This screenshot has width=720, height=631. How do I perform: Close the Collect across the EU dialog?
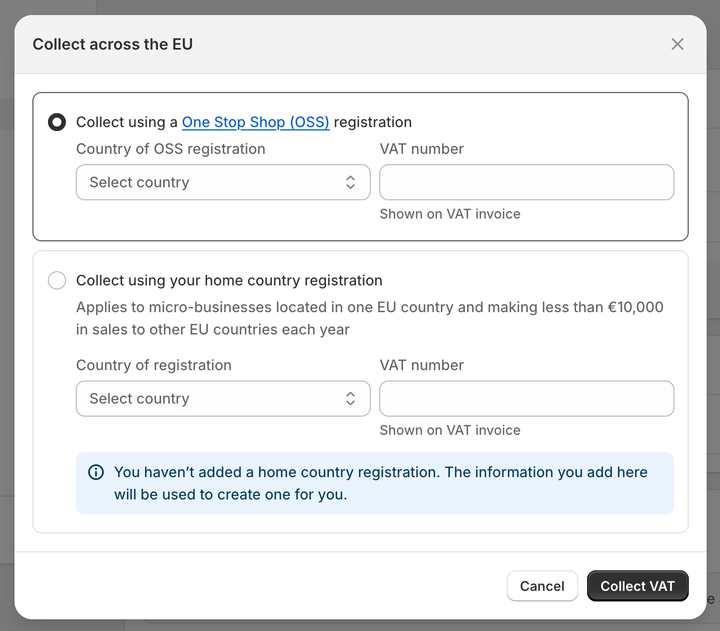tap(677, 44)
